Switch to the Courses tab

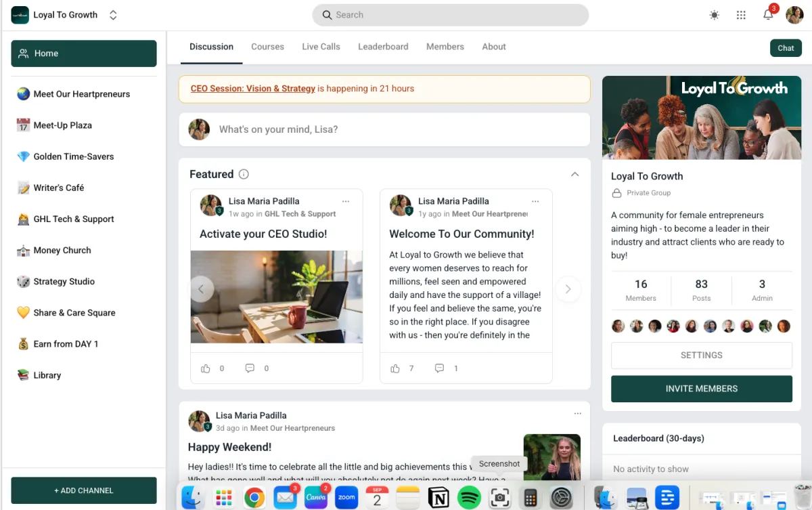tap(267, 47)
